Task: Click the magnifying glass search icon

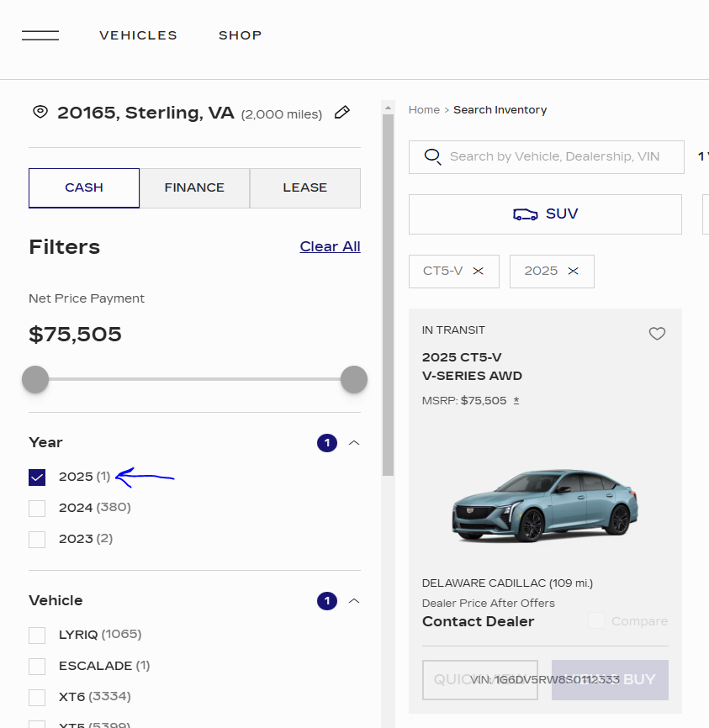Action: [433, 156]
